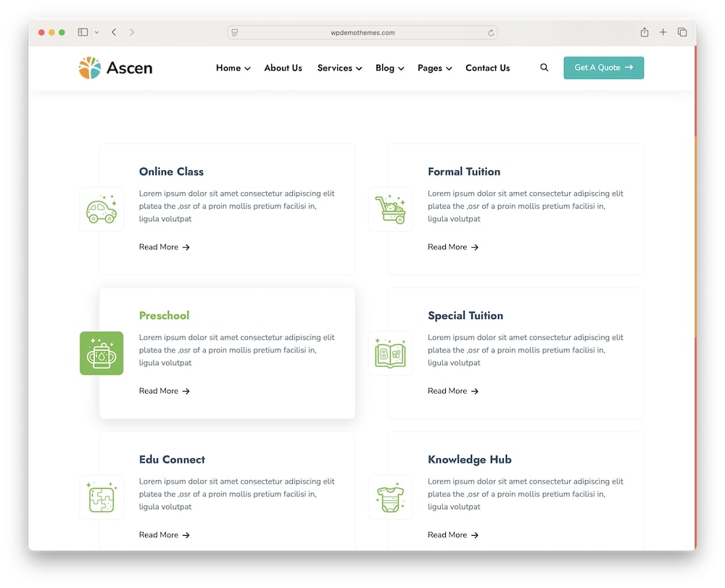This screenshot has width=725, height=588.
Task: Open the Blog nav item
Action: tap(385, 68)
